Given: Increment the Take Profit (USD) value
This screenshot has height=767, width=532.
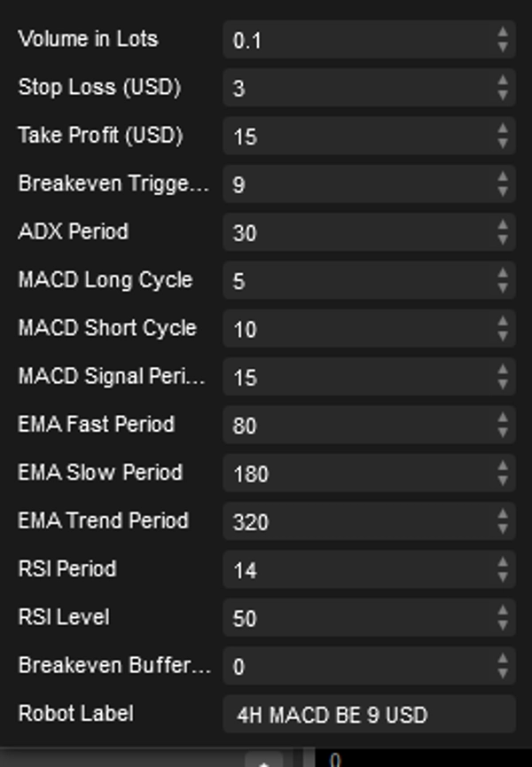Looking at the screenshot, I should pyautogui.click(x=501, y=129).
